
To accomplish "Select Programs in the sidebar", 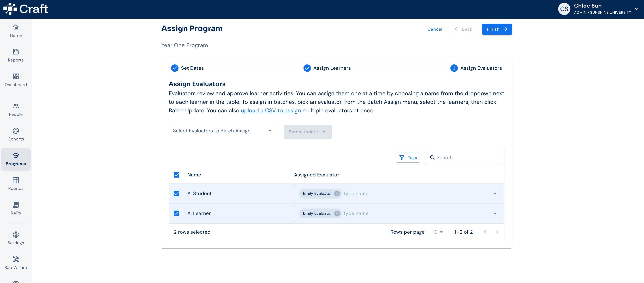I will click(x=16, y=159).
